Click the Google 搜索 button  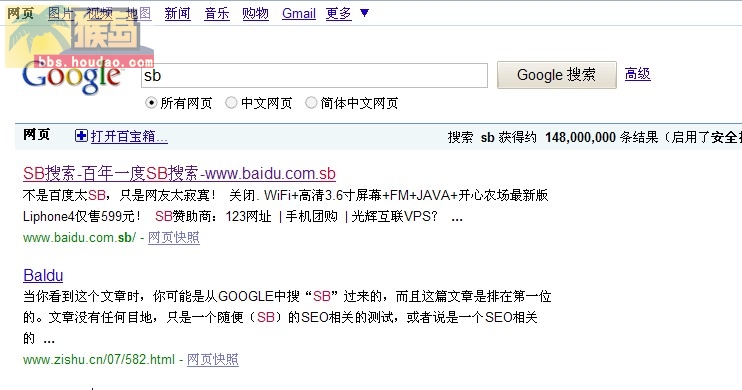click(556, 75)
